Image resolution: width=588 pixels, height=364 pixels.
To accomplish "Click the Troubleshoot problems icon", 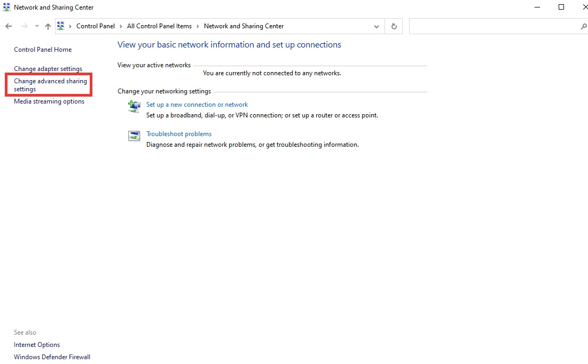I will click(x=134, y=136).
